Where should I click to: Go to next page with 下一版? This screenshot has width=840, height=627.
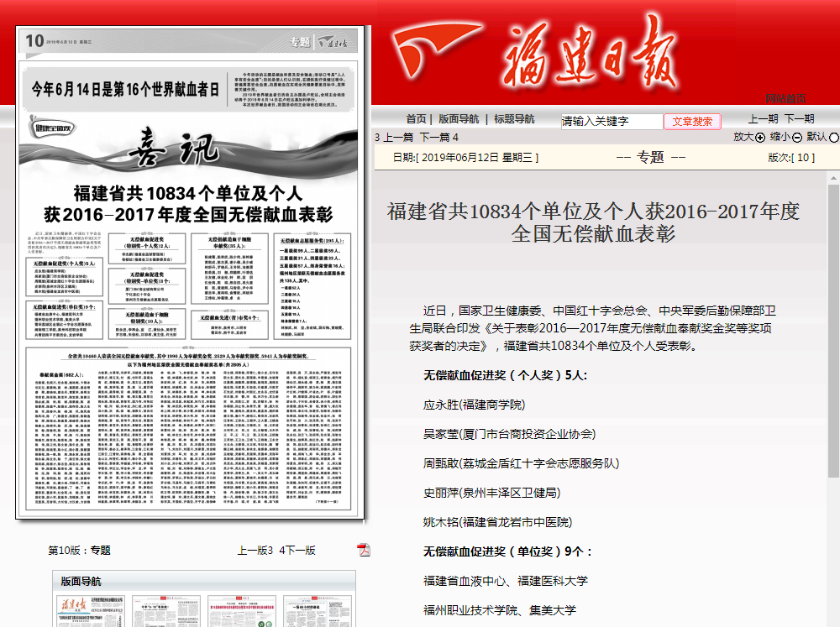point(297,551)
